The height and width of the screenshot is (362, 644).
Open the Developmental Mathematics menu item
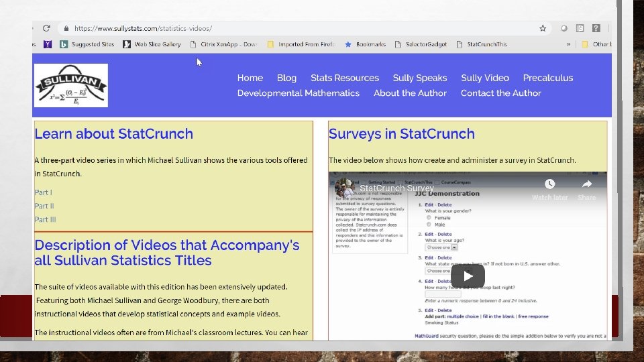pos(298,93)
